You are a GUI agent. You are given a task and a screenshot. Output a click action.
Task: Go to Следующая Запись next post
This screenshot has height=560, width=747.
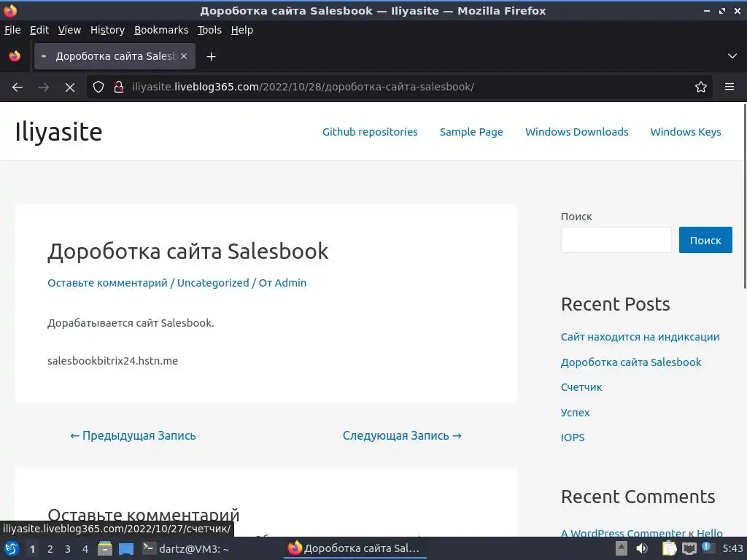coord(402,436)
